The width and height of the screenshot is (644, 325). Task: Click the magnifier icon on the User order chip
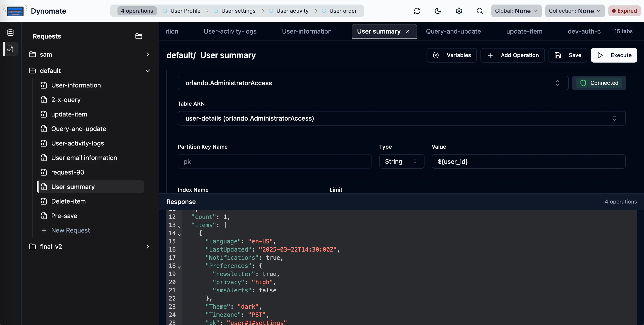(324, 11)
